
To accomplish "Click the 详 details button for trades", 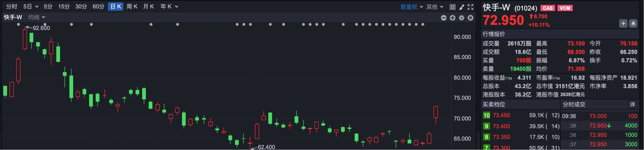I will coord(632,104).
